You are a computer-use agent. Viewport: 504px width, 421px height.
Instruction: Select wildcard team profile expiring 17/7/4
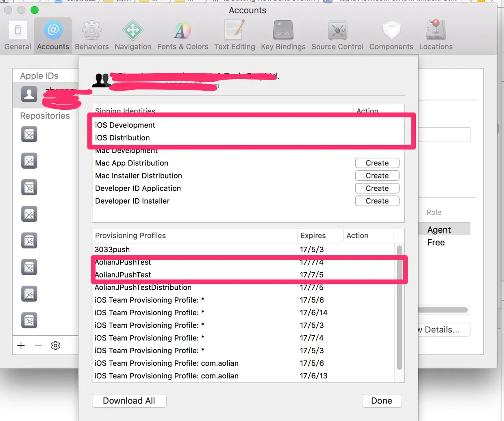tap(244, 338)
